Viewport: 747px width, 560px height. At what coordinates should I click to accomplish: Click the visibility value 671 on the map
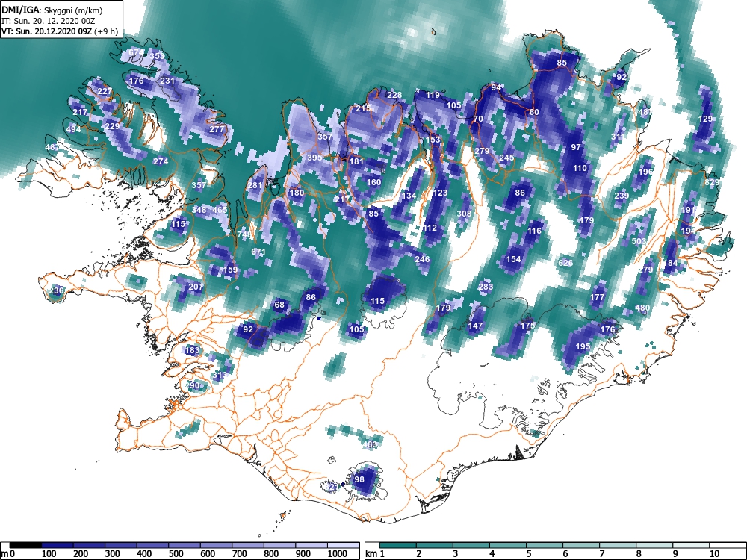258,252
